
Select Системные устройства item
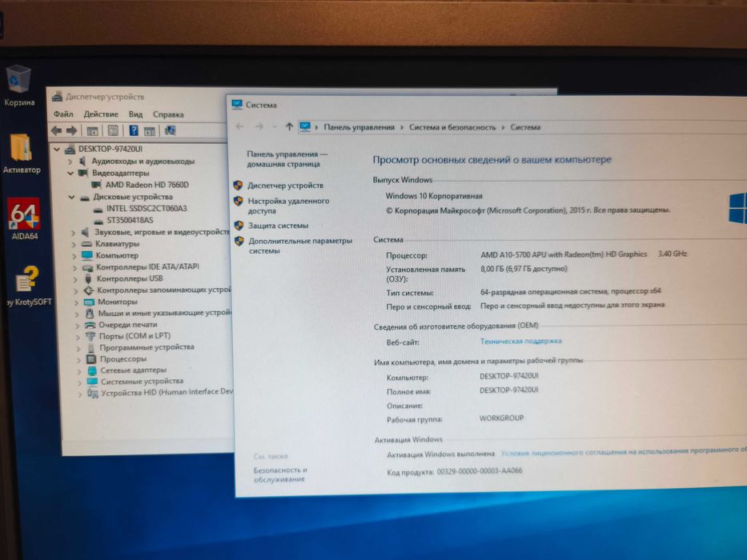(142, 382)
